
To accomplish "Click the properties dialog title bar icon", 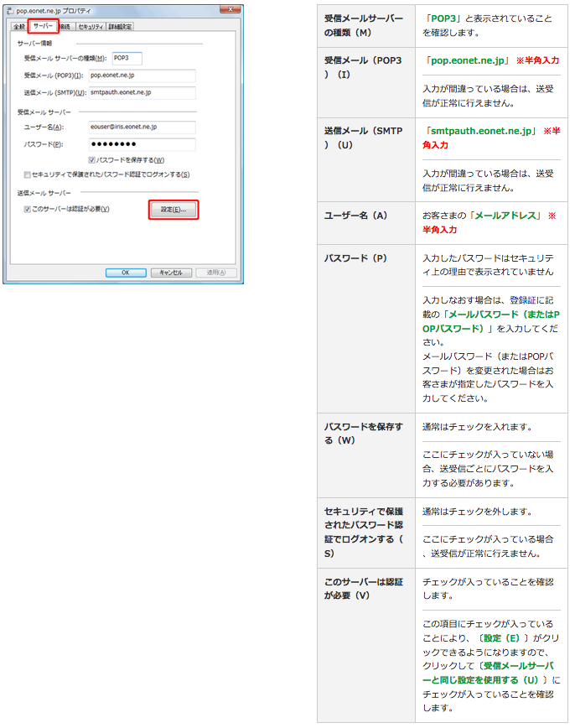I will tap(10, 11).
